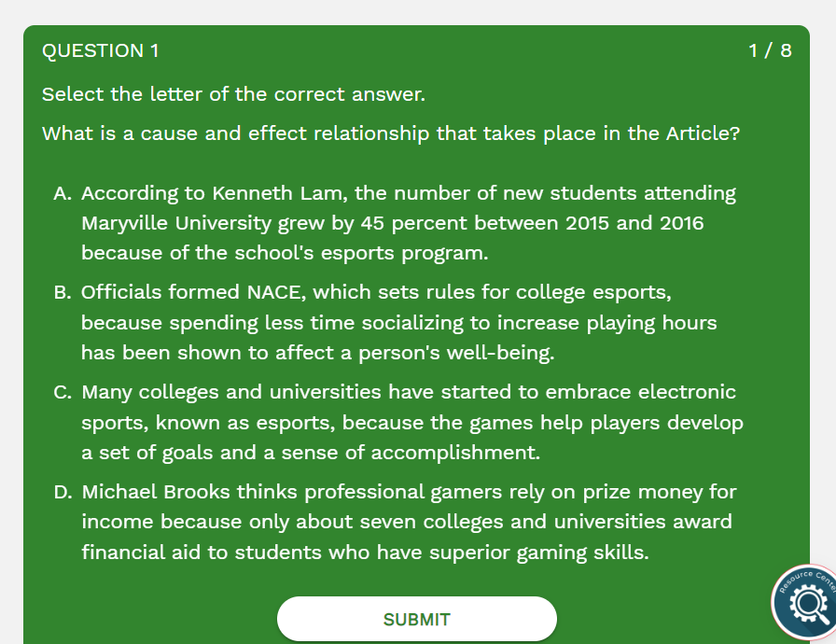Image resolution: width=836 pixels, height=644 pixels.
Task: Submit the selected answer
Action: tap(416, 619)
